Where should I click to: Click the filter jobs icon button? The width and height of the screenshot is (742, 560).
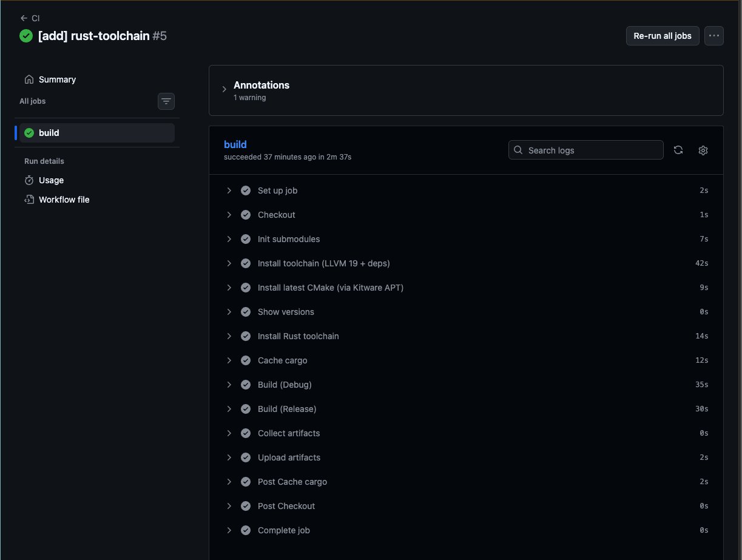coord(166,101)
